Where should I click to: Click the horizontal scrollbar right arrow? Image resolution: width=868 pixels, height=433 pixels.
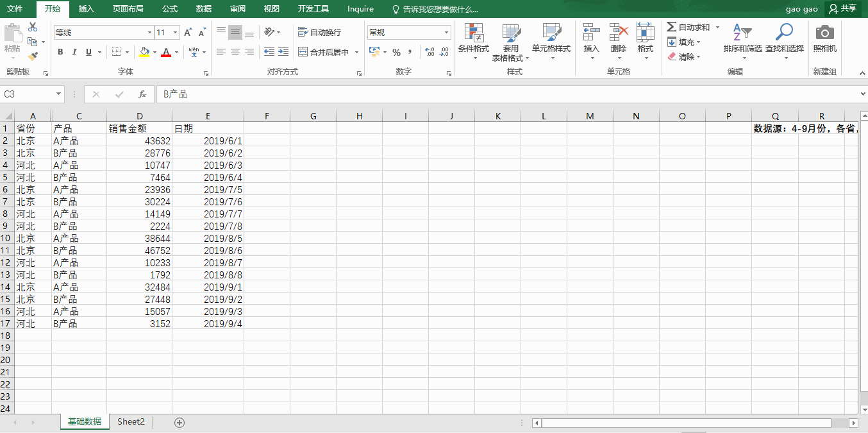[853, 423]
